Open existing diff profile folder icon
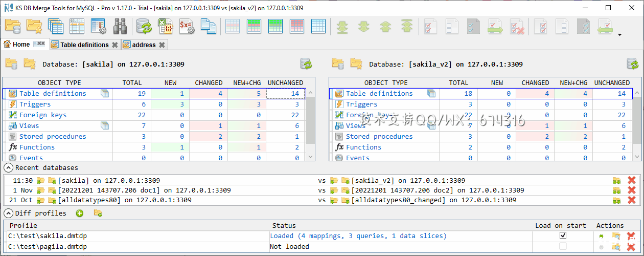The width and height of the screenshot is (644, 256). pyautogui.click(x=98, y=213)
